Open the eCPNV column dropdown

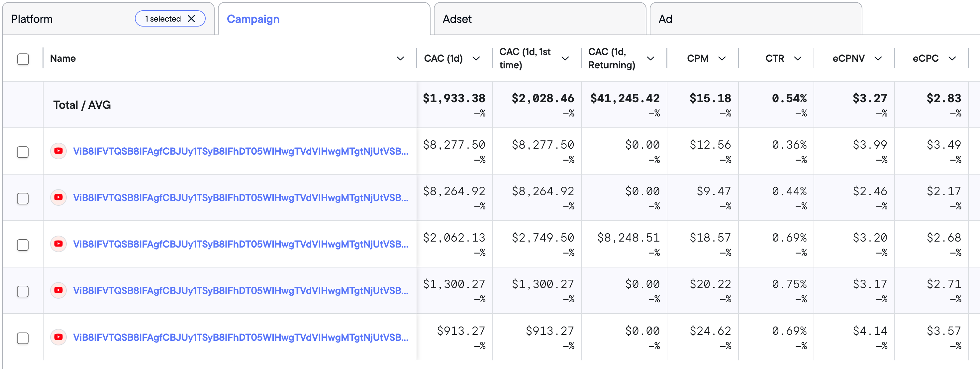pyautogui.click(x=878, y=58)
